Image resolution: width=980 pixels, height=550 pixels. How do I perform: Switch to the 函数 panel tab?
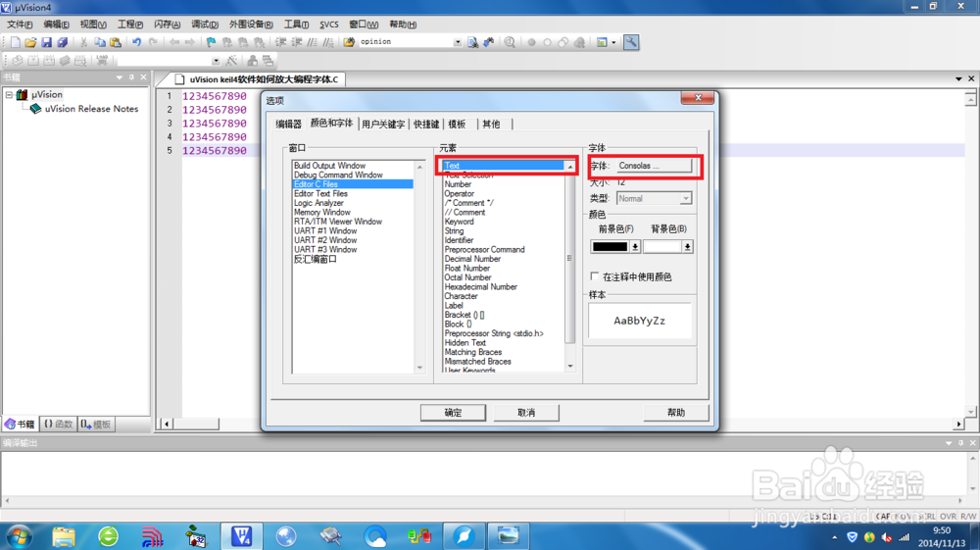(x=58, y=424)
